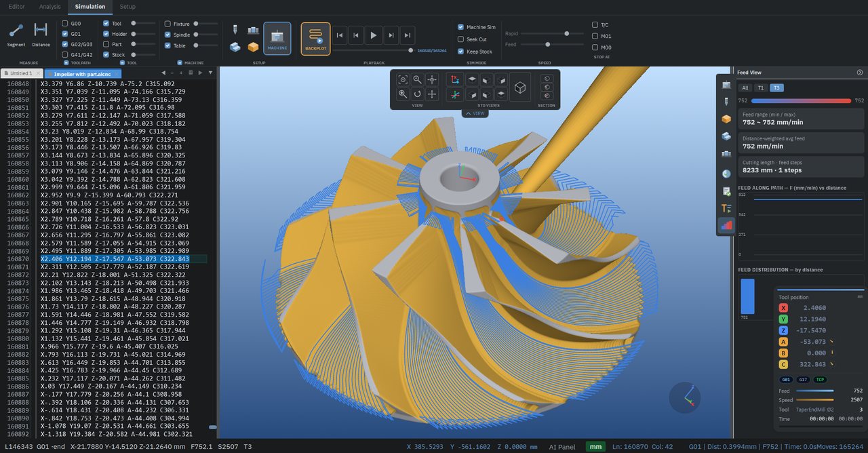Image resolution: width=868 pixels, height=453 pixels.
Task: Click the G-code editor scrollbar thumb
Action: pyautogui.click(x=212, y=427)
